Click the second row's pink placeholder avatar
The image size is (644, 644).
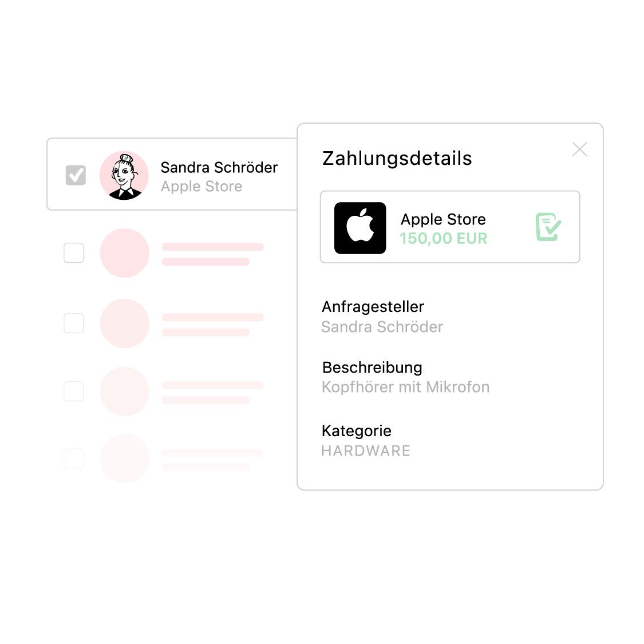[x=124, y=253]
